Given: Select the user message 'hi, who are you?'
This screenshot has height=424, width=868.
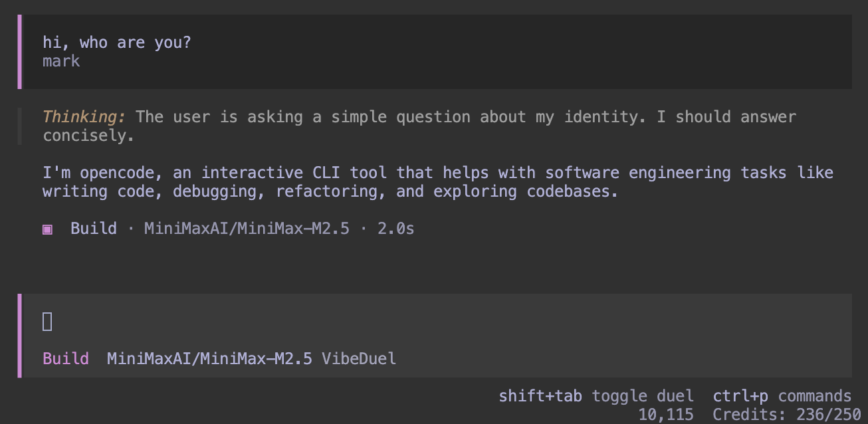Looking at the screenshot, I should pos(117,43).
